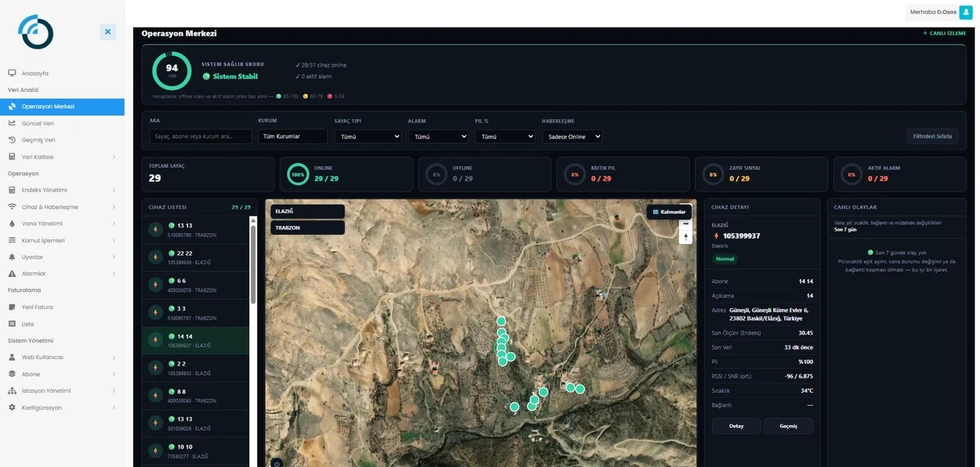Click the Alarmlar bell icon

pos(12,274)
